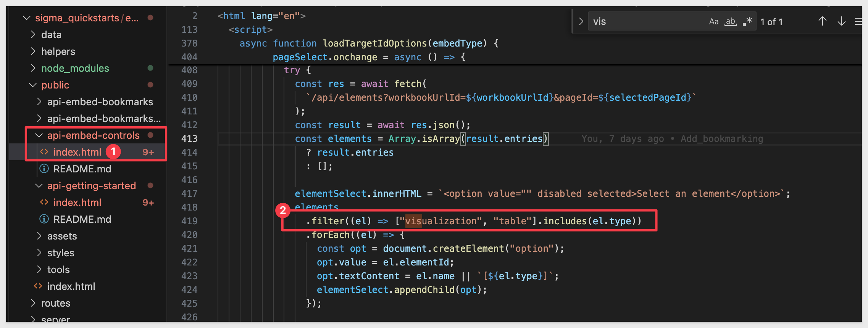Toggle Match Whole Word option
Viewport: 868px width, 328px height.
pyautogui.click(x=731, y=22)
